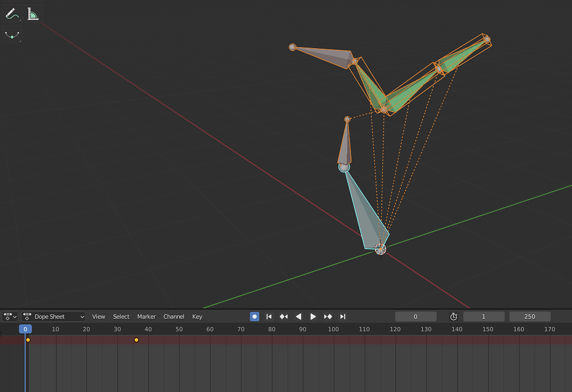Click frame 100 on the timeline ruler

333,329
